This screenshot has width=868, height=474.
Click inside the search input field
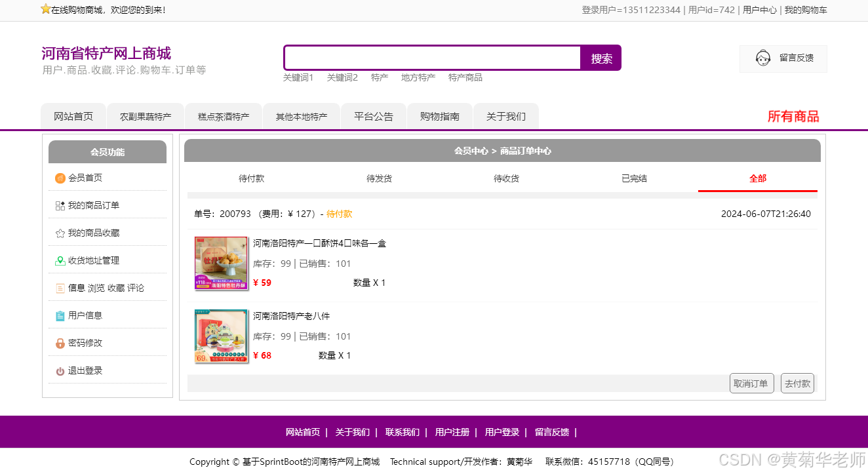click(x=431, y=58)
